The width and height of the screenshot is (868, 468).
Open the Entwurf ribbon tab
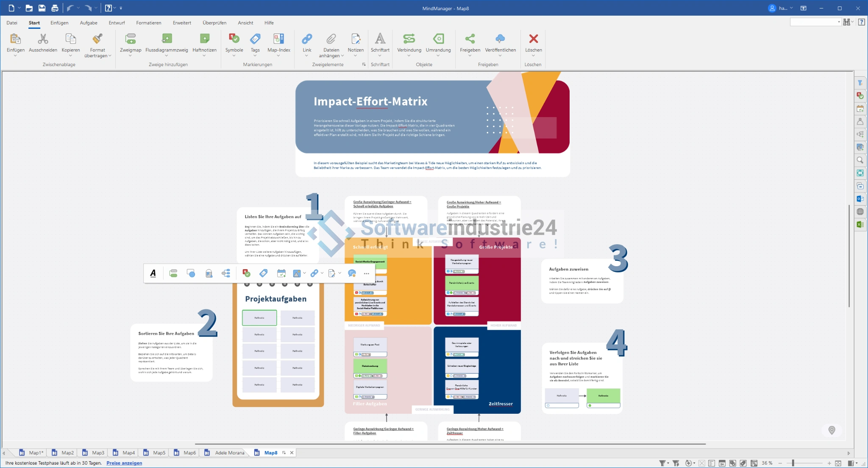click(117, 23)
